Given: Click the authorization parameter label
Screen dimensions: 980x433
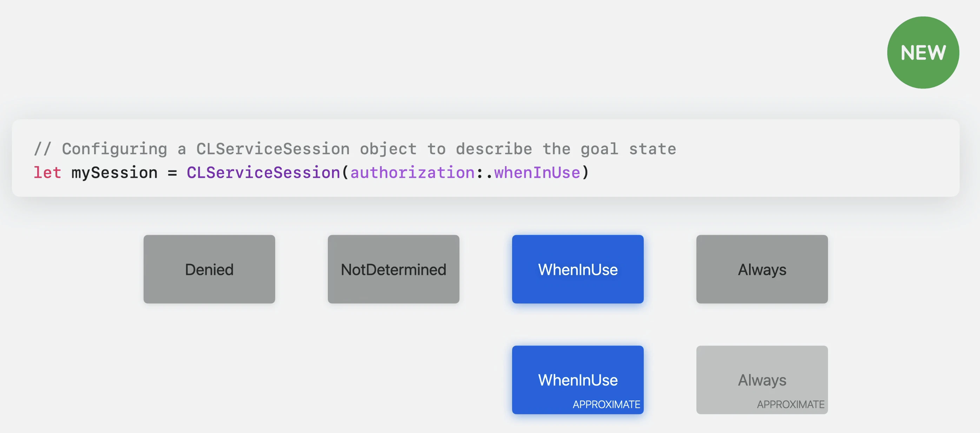Looking at the screenshot, I should click(x=412, y=173).
